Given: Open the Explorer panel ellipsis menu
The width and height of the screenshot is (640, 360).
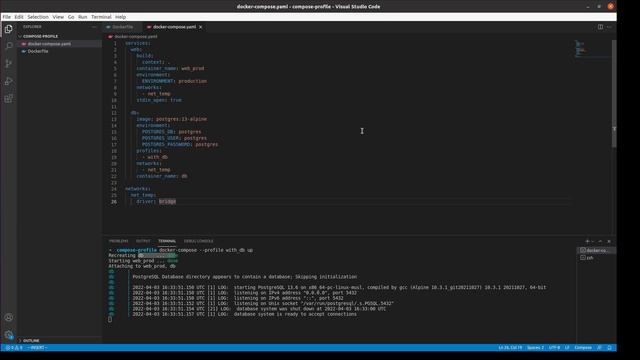Looking at the screenshot, I should point(94,27).
